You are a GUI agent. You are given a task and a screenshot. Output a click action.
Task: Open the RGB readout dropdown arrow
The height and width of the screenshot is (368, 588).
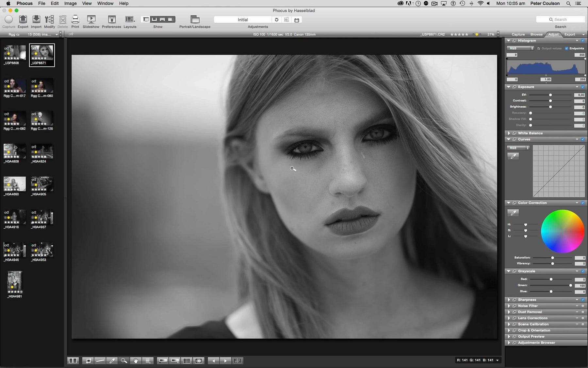[x=498, y=360]
